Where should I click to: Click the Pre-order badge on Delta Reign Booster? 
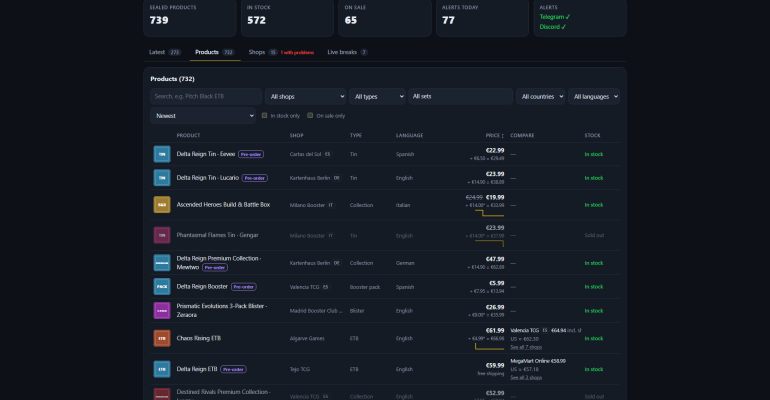(244, 287)
